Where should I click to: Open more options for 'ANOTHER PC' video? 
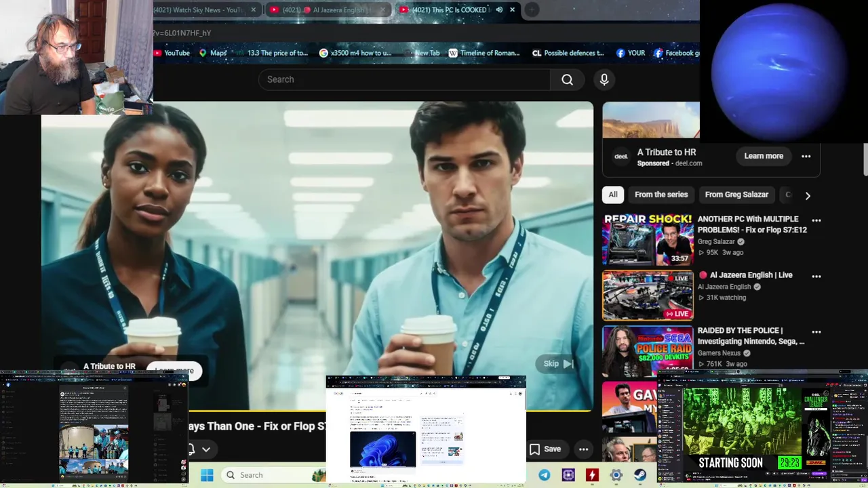point(816,220)
